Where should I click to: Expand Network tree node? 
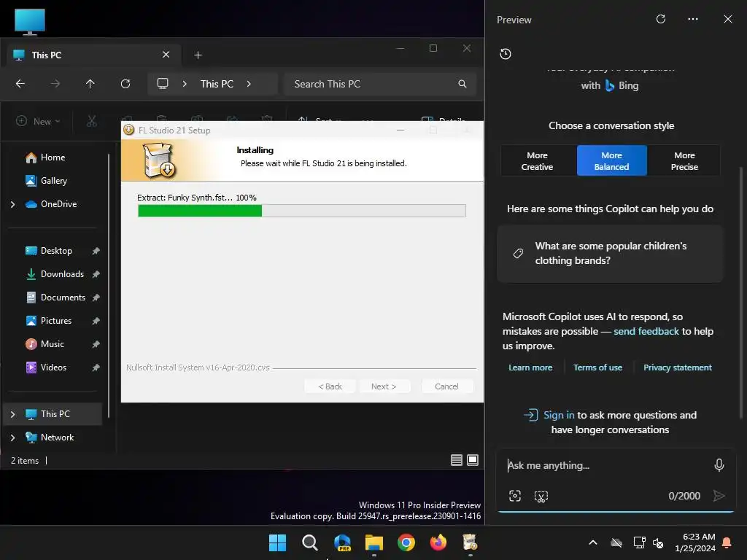click(13, 437)
